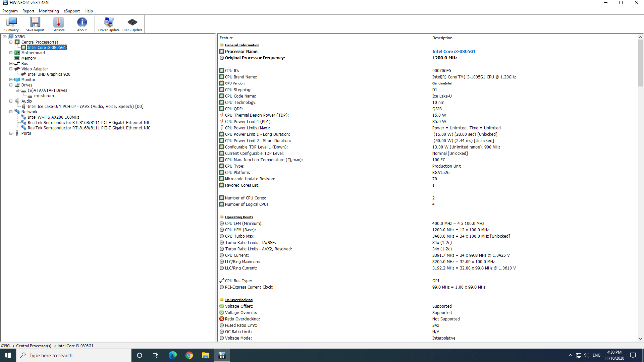Viewport: 644px width, 362px height.
Task: Click the CPU Code Name Ice Lake-U value
Action: click(x=442, y=96)
